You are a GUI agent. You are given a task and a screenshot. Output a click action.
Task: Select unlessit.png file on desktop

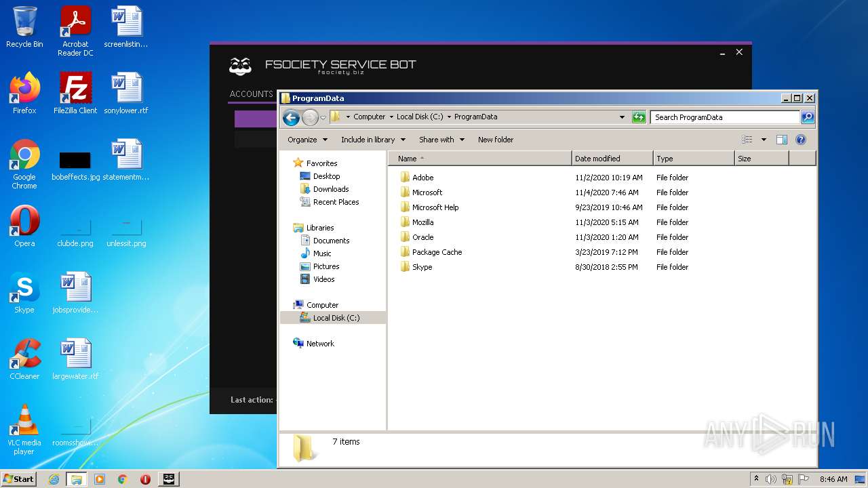(x=126, y=233)
